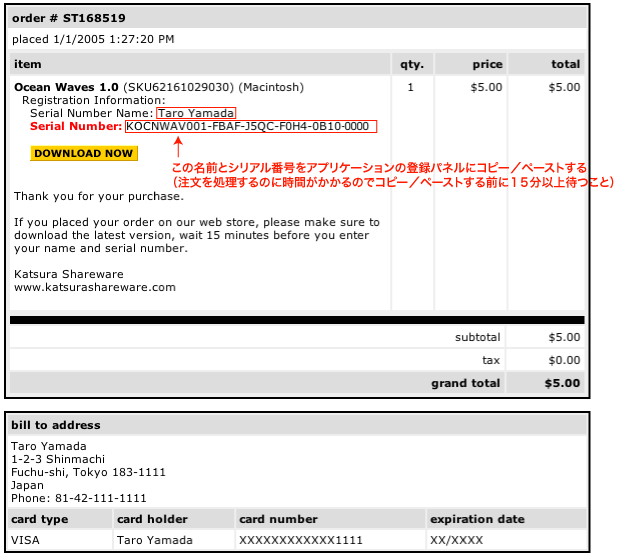Click the grand total label
Image resolution: width=619 pixels, height=559 pixels.
coord(465,383)
